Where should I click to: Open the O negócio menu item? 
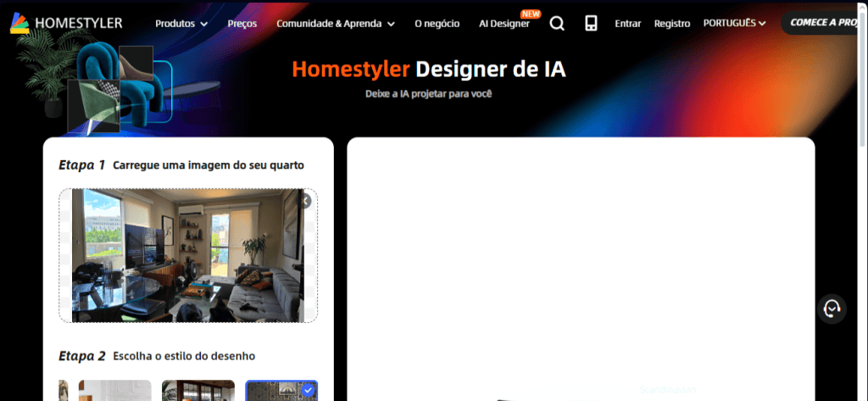(x=437, y=24)
